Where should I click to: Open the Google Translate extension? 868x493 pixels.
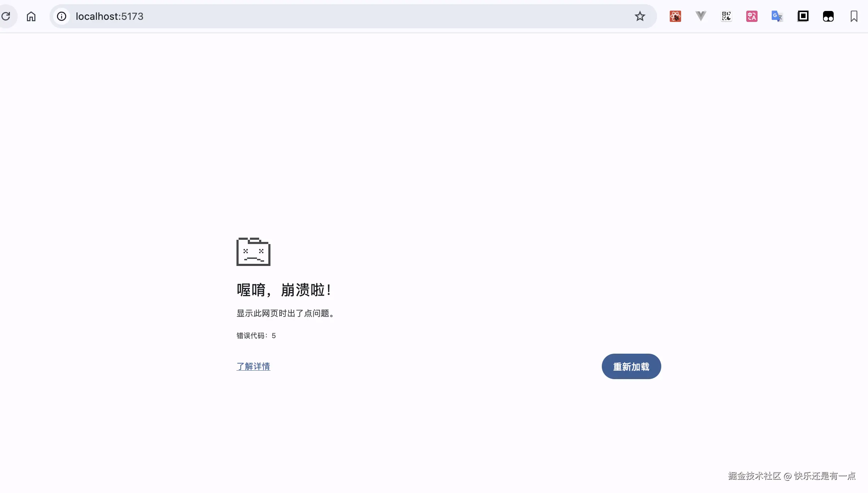click(777, 16)
